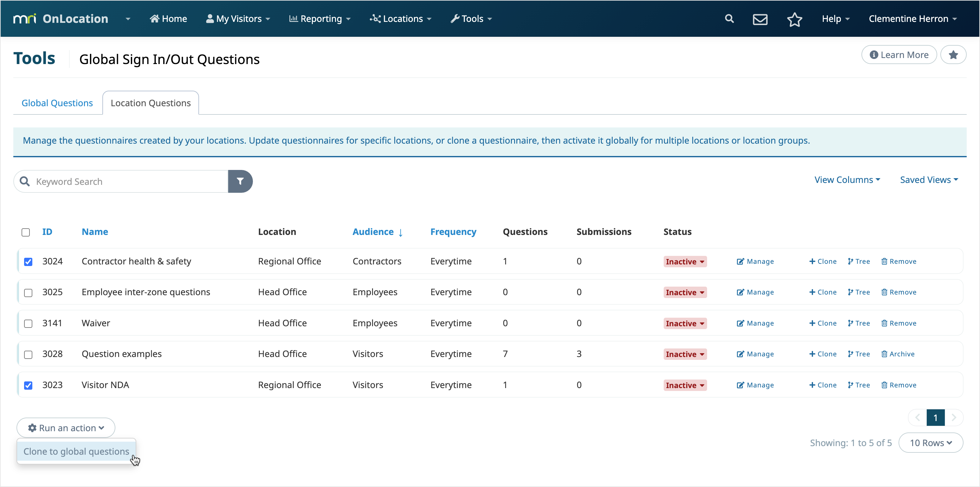Click the search magnifier icon in top navbar

click(729, 19)
